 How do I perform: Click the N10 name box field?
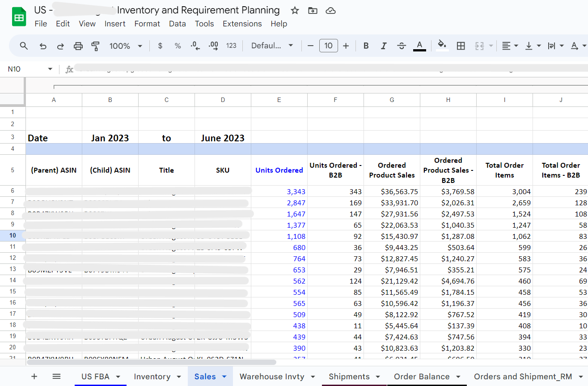(x=25, y=69)
